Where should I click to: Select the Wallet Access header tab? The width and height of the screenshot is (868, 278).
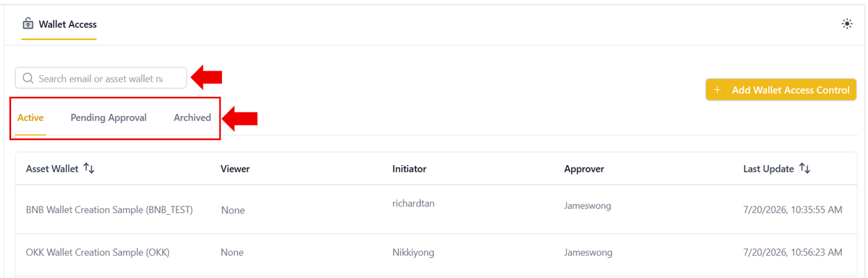(x=60, y=25)
